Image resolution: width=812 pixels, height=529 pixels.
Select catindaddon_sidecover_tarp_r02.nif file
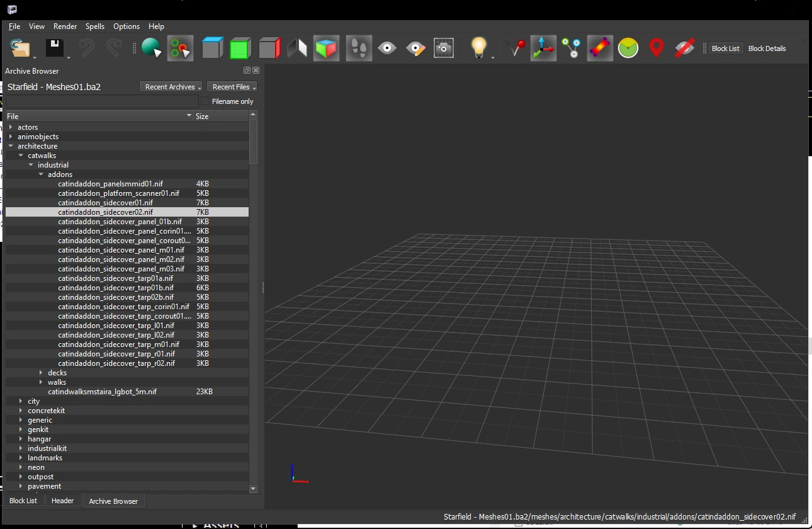(116, 363)
